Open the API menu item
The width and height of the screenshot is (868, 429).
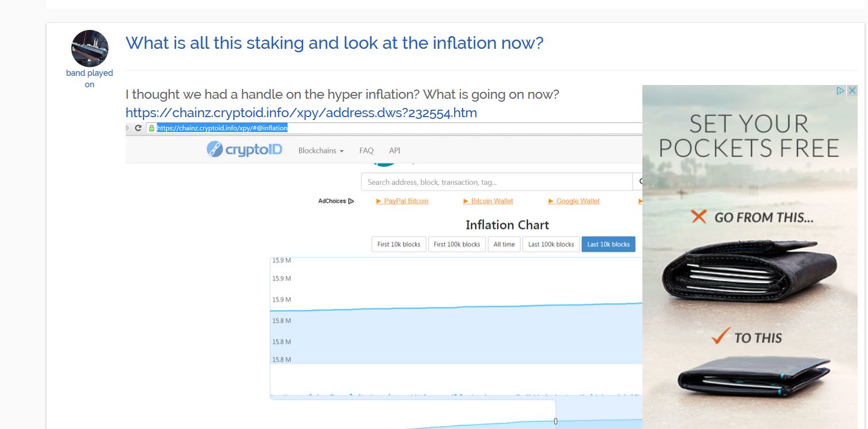(x=394, y=150)
